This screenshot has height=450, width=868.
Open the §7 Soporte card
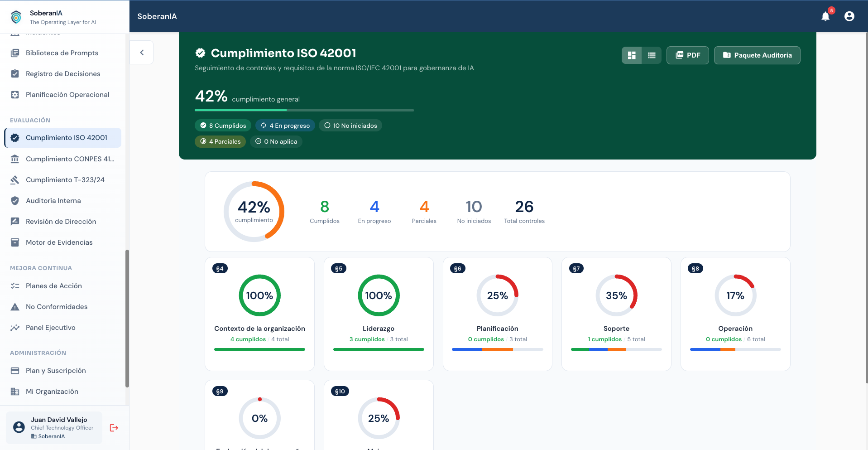[x=616, y=314]
